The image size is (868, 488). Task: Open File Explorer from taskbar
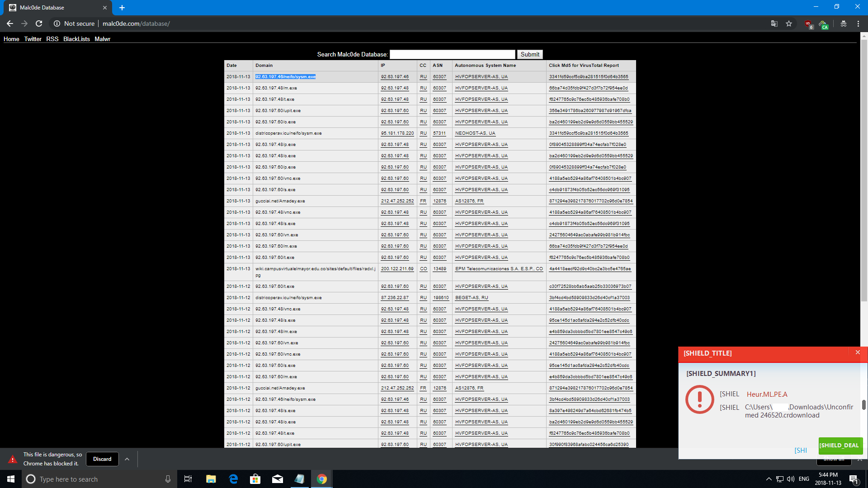[x=211, y=479]
